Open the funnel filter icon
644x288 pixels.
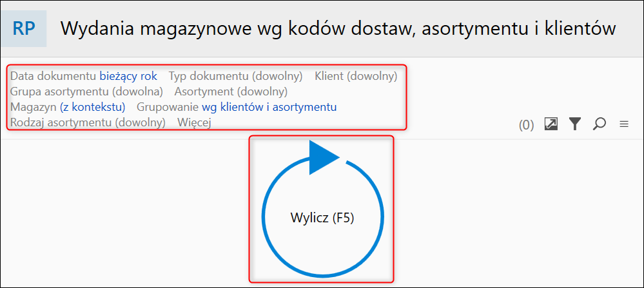pos(575,124)
